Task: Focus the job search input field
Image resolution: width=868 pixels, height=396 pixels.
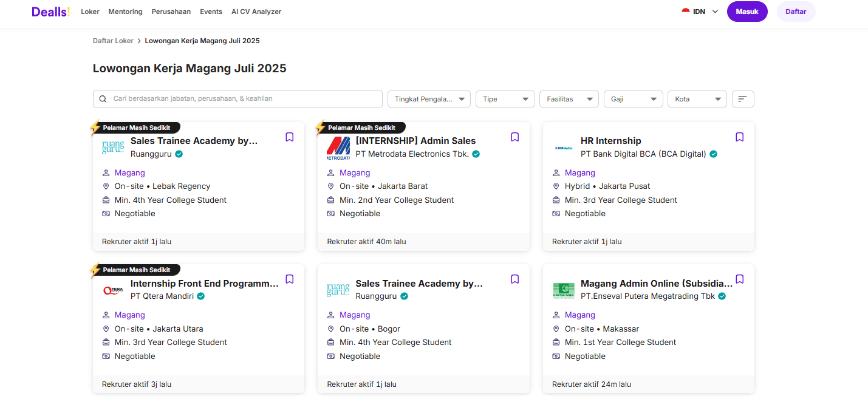Action: click(x=238, y=99)
